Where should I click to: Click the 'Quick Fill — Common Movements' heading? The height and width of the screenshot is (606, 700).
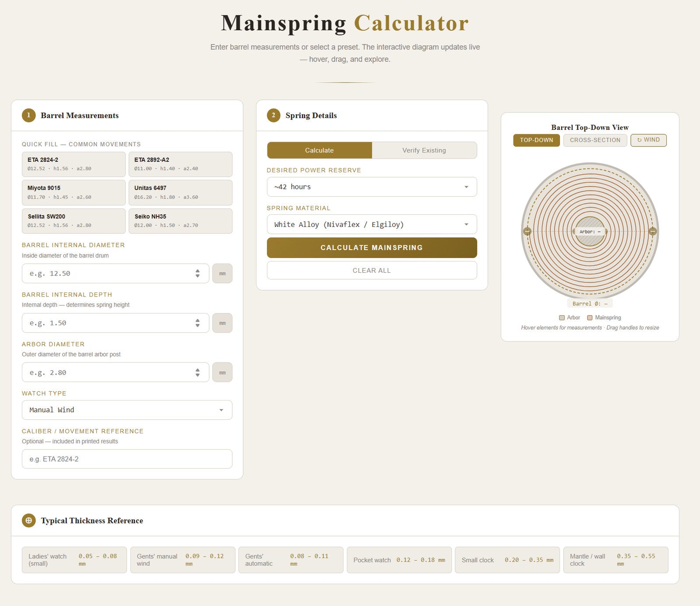(x=81, y=144)
